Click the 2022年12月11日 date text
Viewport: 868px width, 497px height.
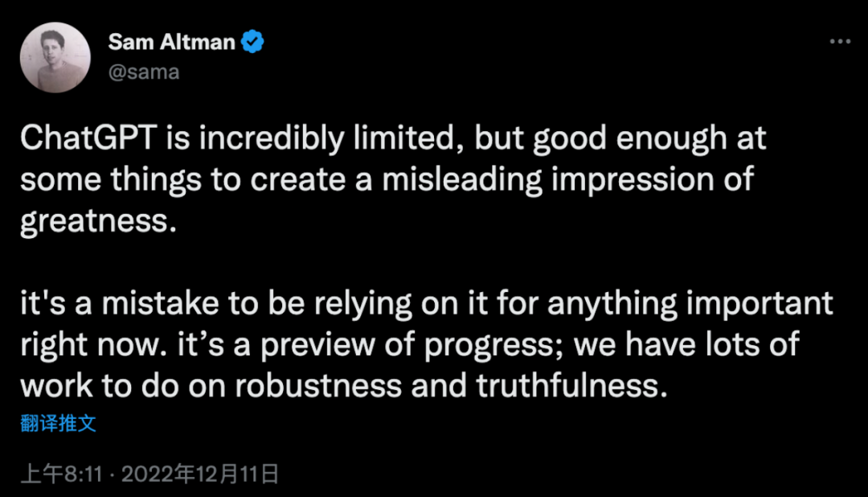click(x=200, y=474)
